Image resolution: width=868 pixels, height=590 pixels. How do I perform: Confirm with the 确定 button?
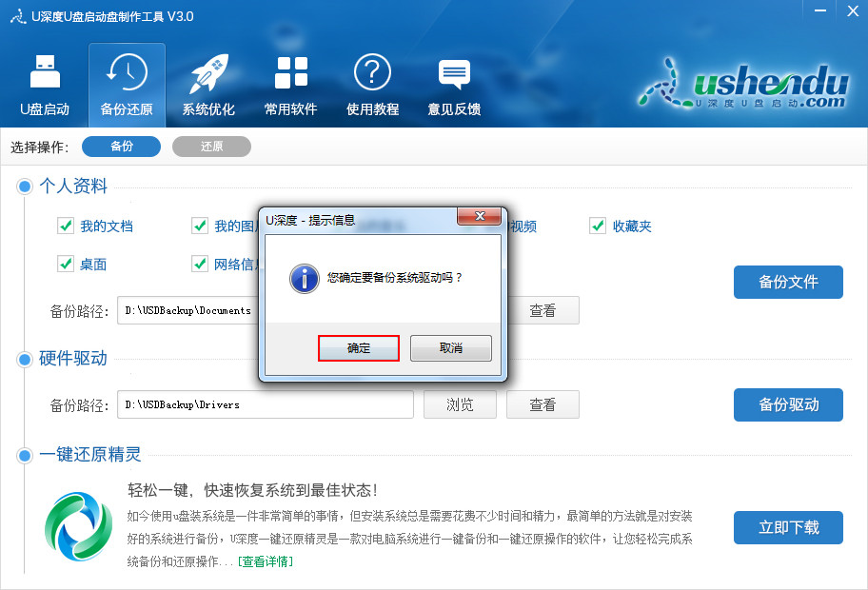point(359,348)
